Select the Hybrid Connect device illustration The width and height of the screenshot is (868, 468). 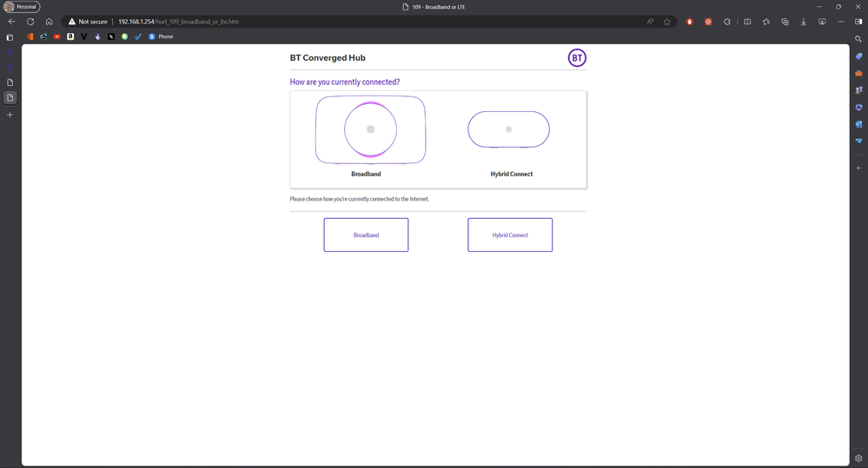coord(509,129)
